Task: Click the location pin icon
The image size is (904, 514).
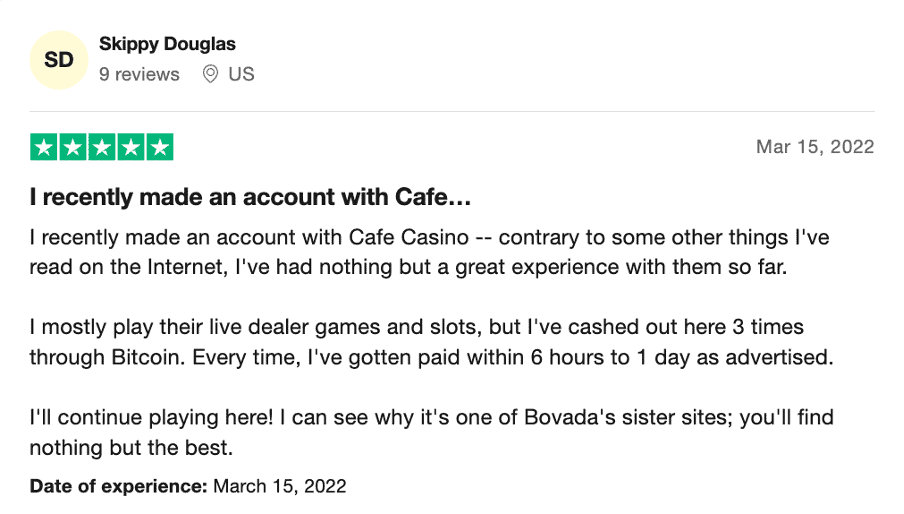Action: (210, 74)
